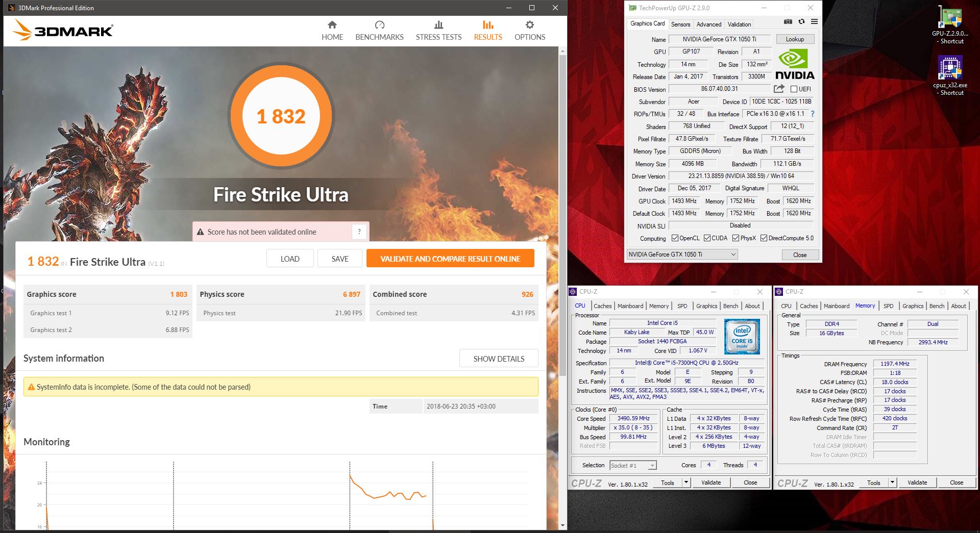Viewport: 980px width, 533px height.
Task: Click the CPU-Z memory window title icon
Action: coord(779,292)
